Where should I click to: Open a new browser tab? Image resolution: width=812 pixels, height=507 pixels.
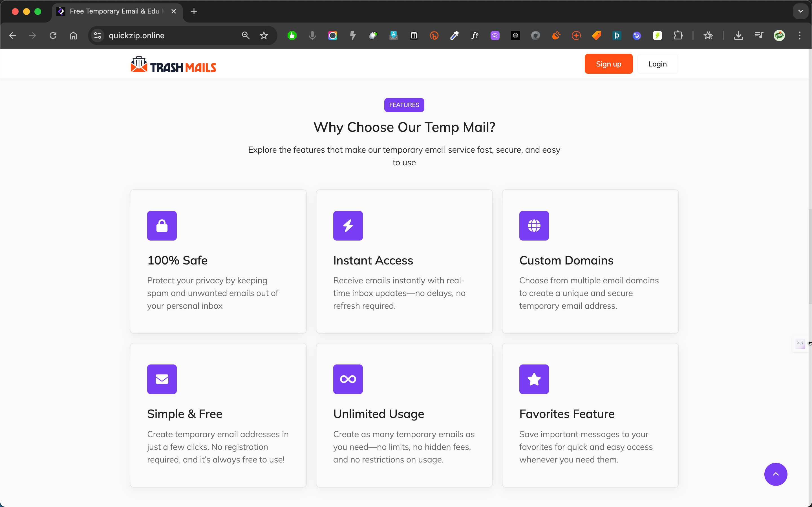[194, 11]
